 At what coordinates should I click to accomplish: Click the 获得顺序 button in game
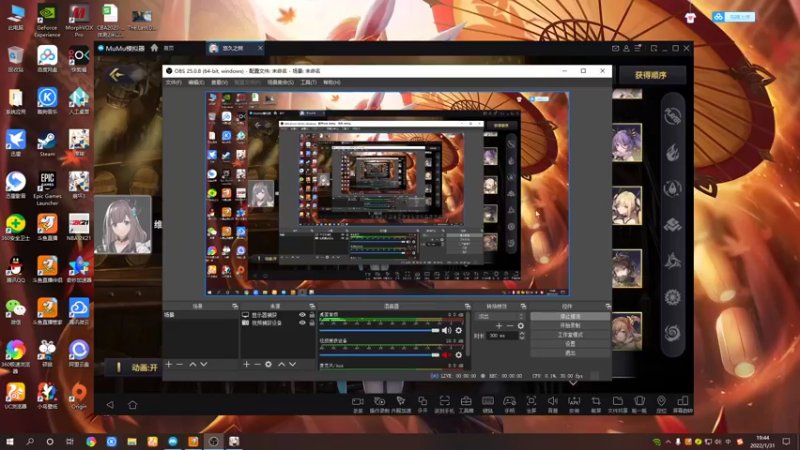pos(651,75)
